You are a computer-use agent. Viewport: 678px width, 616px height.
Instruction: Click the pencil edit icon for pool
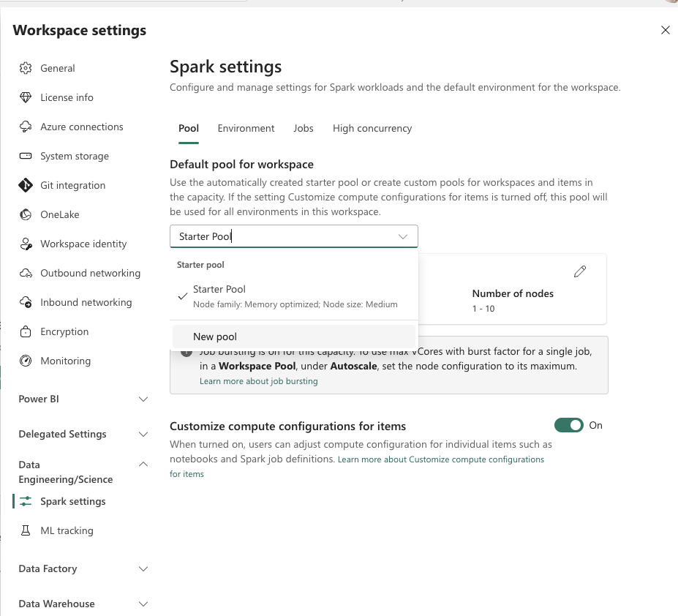[580, 271]
